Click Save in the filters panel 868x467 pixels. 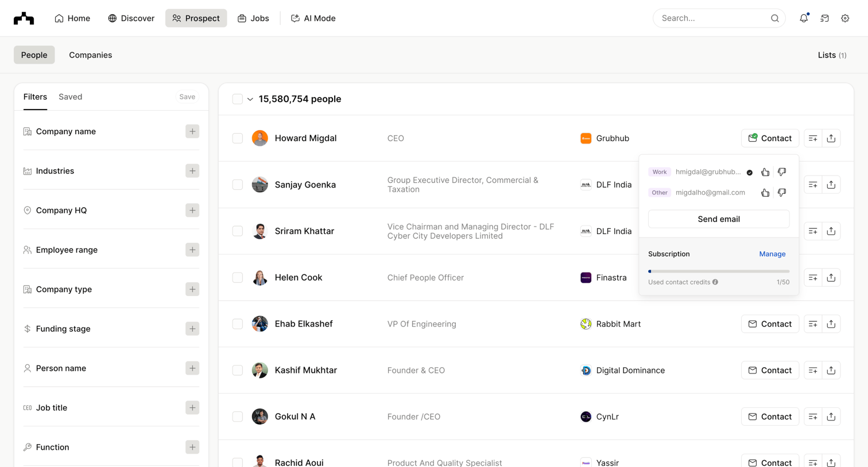click(187, 97)
